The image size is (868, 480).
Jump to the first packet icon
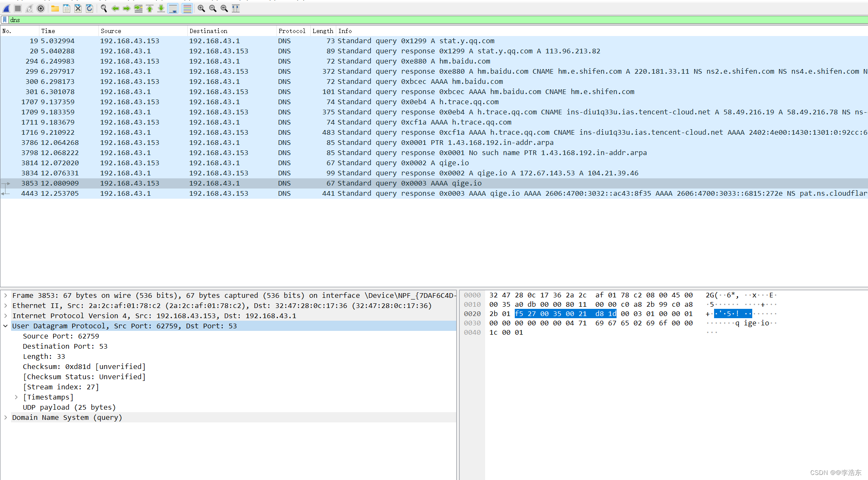150,8
